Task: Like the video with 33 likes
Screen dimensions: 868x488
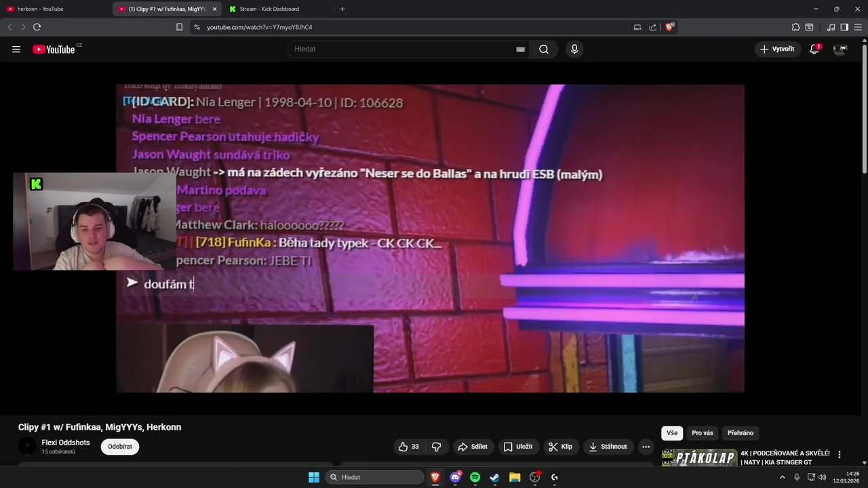Action: 409,447
